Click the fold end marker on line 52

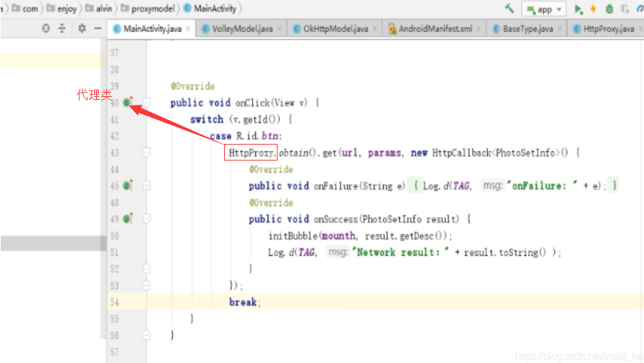[146, 268]
